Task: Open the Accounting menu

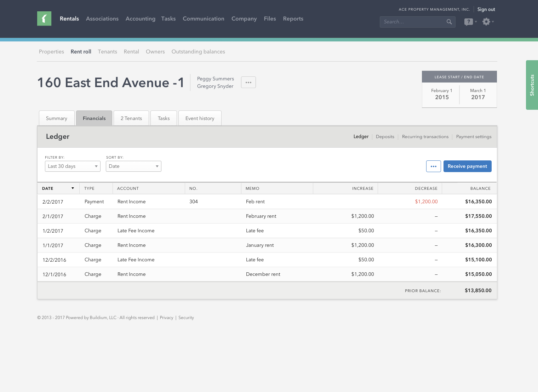Action: [141, 19]
